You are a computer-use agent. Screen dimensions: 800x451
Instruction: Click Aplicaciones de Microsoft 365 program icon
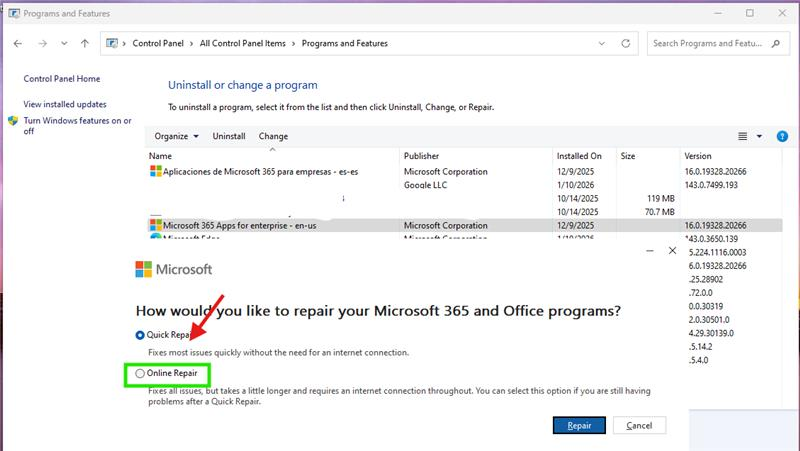pos(156,171)
